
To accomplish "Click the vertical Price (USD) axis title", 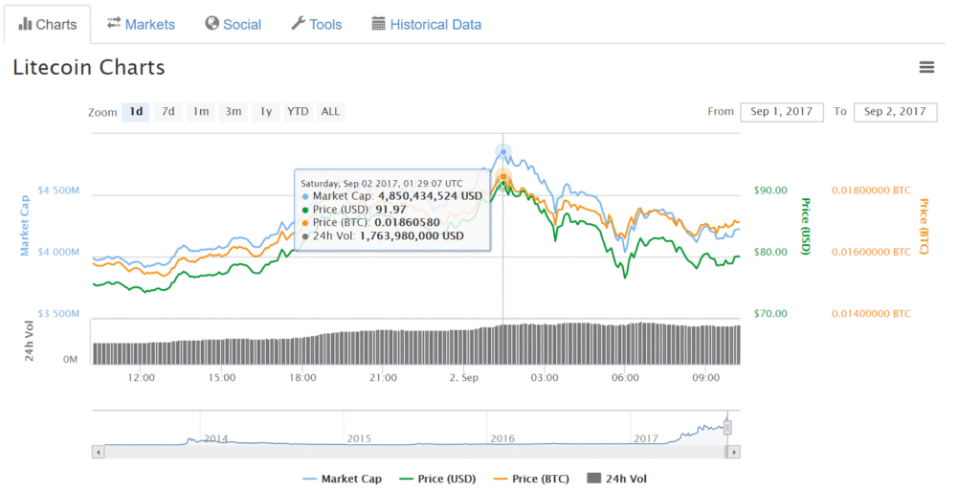I will [806, 226].
